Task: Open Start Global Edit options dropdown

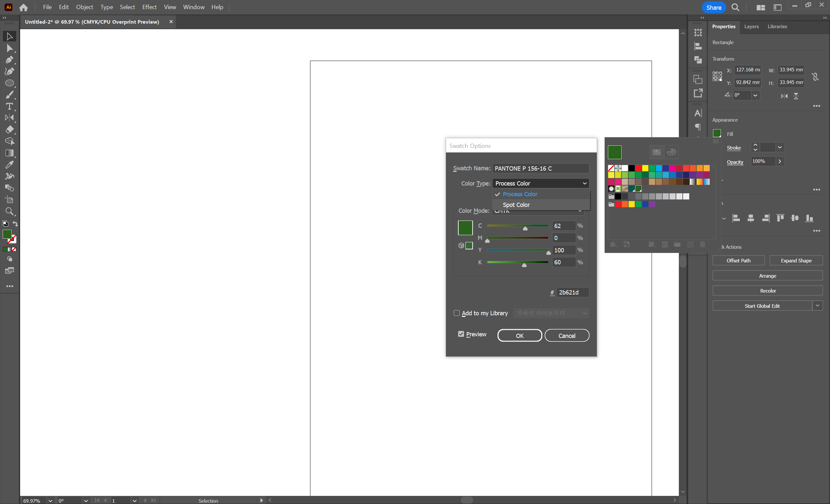Action: click(818, 306)
